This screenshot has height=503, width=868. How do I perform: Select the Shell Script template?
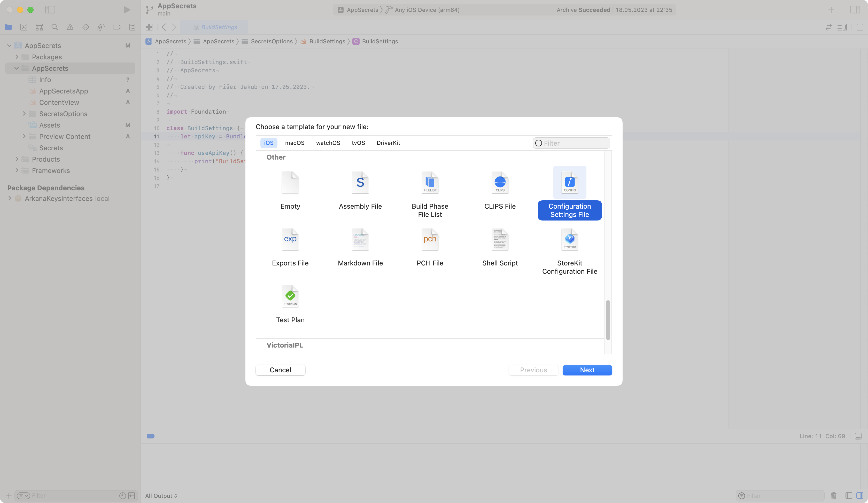point(500,247)
